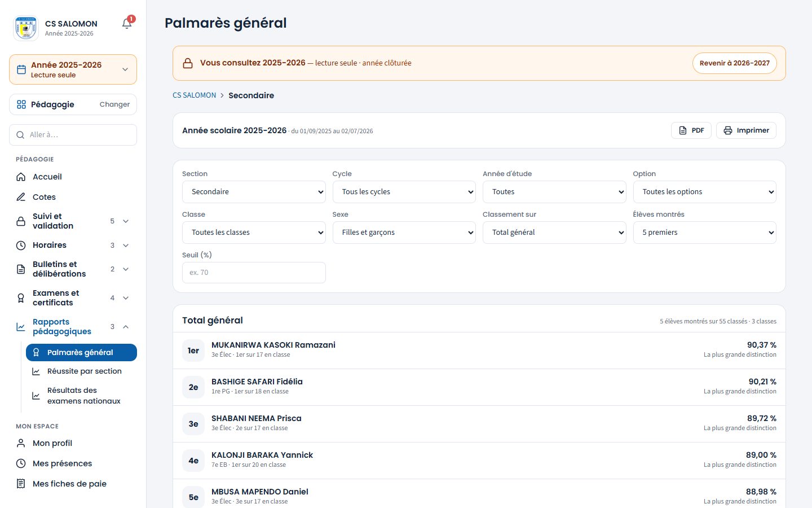This screenshot has height=508, width=812.
Task: Follow the CS SALOMON breadcrumb link
Action: (195, 95)
